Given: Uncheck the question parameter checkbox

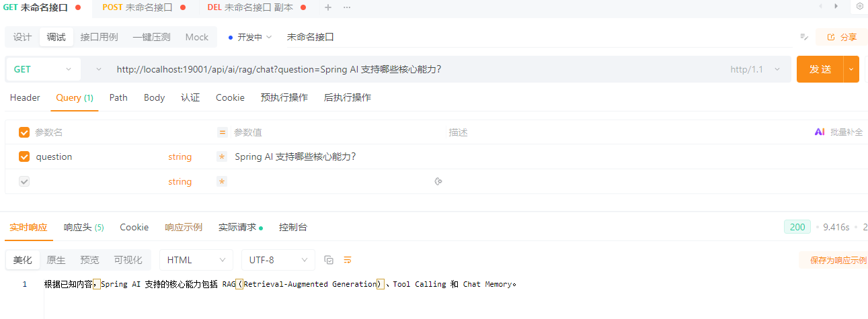Looking at the screenshot, I should pos(24,156).
